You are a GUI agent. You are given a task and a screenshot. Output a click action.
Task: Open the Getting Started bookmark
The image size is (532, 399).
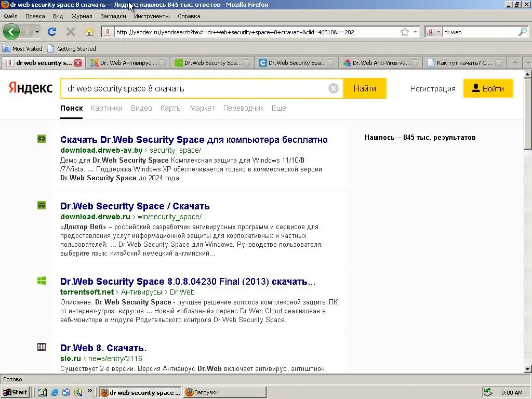click(x=72, y=49)
